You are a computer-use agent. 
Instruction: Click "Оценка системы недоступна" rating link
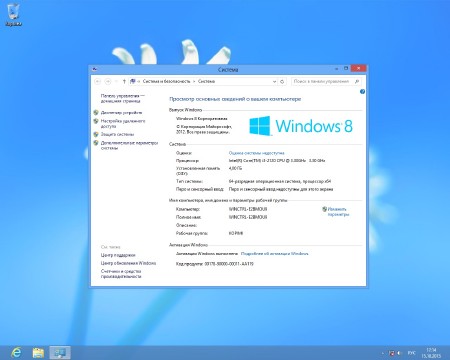click(256, 153)
